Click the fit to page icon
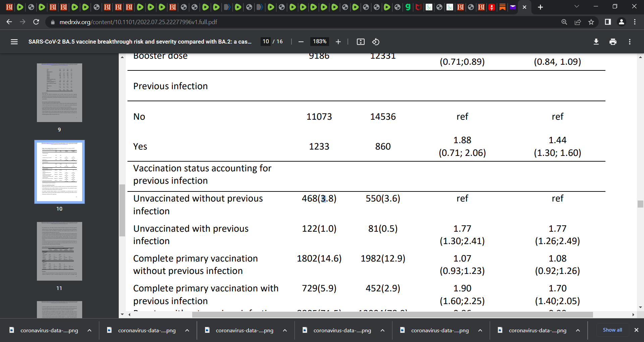Image resolution: width=644 pixels, height=342 pixels. click(361, 42)
